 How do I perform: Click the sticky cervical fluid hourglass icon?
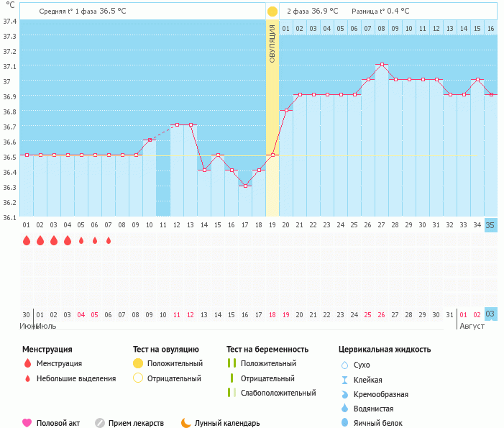coord(344,380)
